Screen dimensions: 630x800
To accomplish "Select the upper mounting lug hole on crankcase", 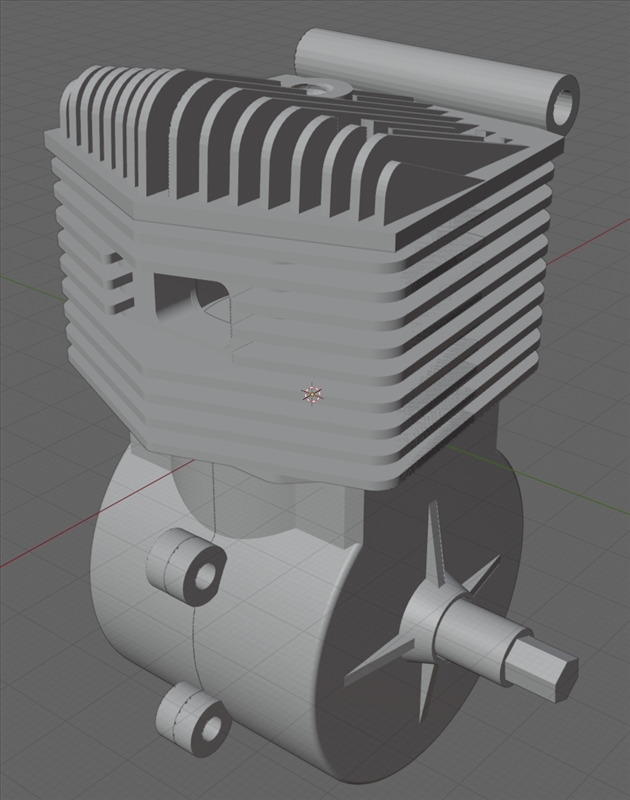I will [x=207, y=575].
